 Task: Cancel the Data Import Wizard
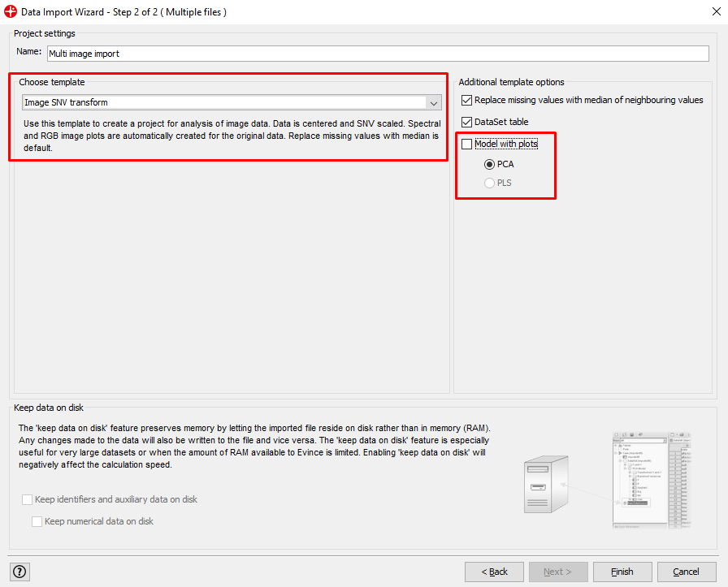tap(686, 572)
